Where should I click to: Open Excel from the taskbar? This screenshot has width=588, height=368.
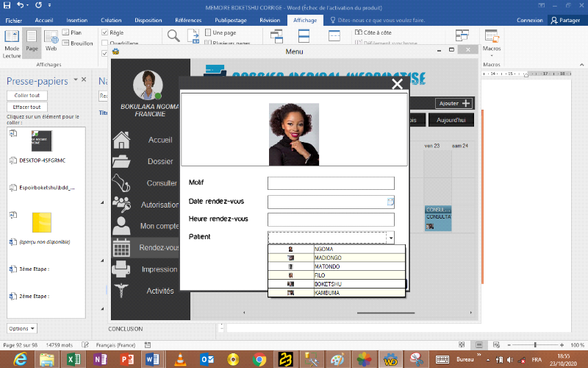[73, 359]
